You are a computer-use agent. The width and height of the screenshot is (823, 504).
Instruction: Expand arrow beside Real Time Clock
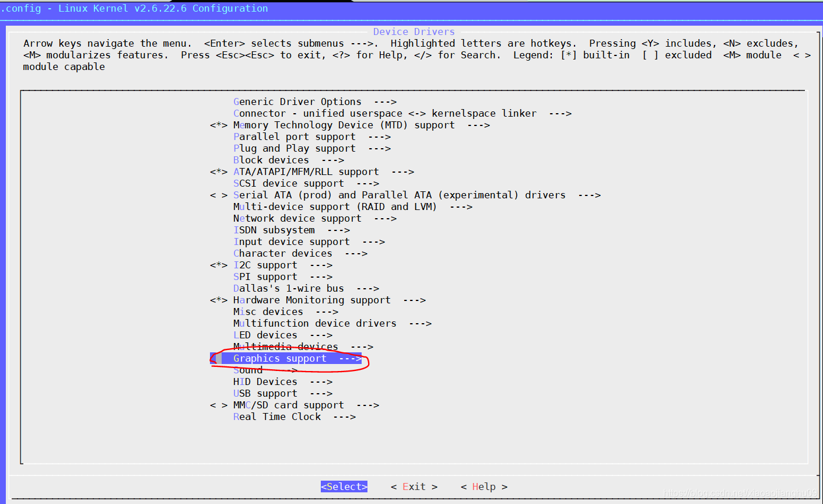pyautogui.click(x=344, y=416)
